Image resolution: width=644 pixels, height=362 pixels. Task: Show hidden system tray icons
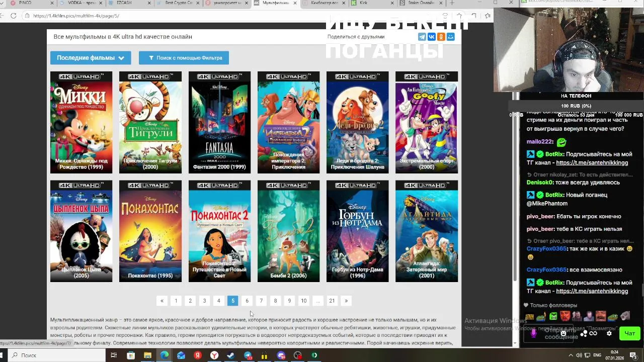[571, 355]
